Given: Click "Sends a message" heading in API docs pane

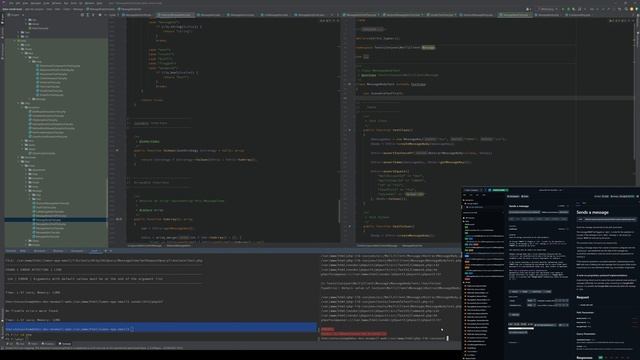Looking at the screenshot, I should pyautogui.click(x=592, y=212).
